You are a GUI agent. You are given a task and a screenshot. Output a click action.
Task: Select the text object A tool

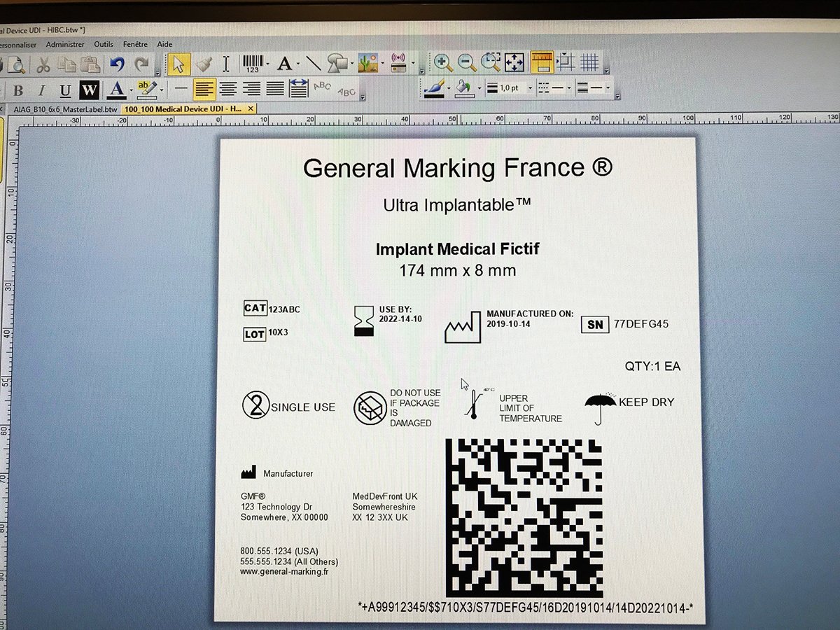[x=283, y=64]
